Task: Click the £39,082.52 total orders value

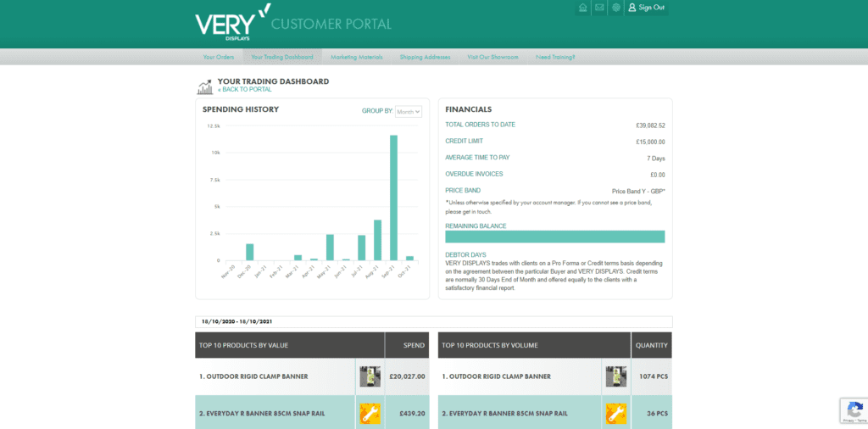Action: [x=650, y=125]
